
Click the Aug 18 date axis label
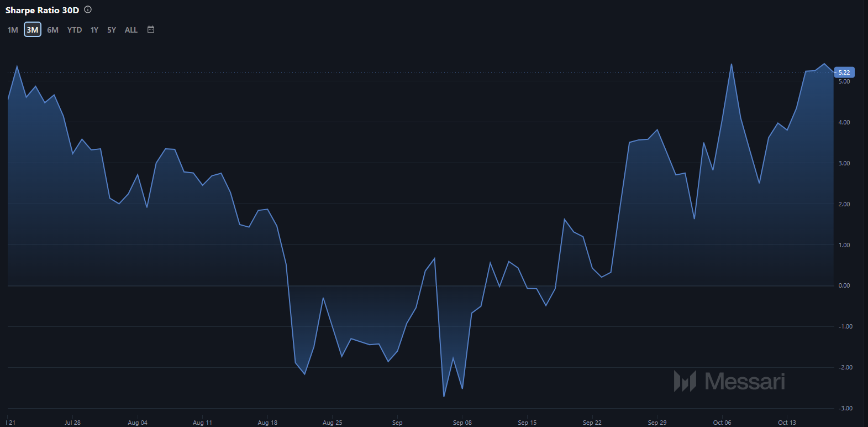coord(267,423)
